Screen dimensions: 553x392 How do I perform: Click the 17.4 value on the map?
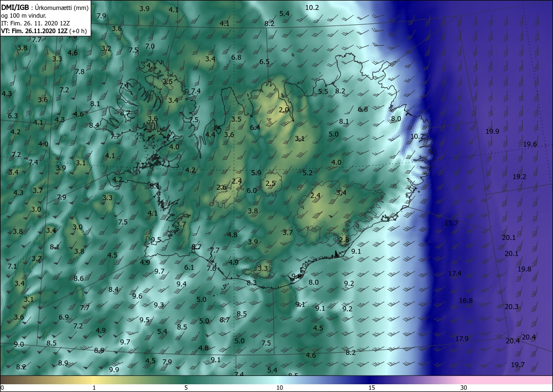[x=455, y=274]
